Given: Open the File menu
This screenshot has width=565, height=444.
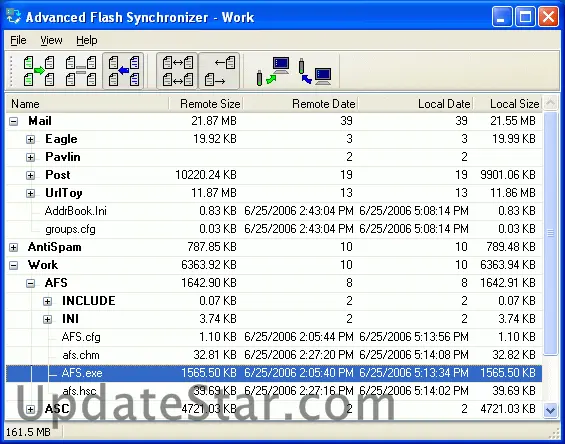Looking at the screenshot, I should (18, 40).
